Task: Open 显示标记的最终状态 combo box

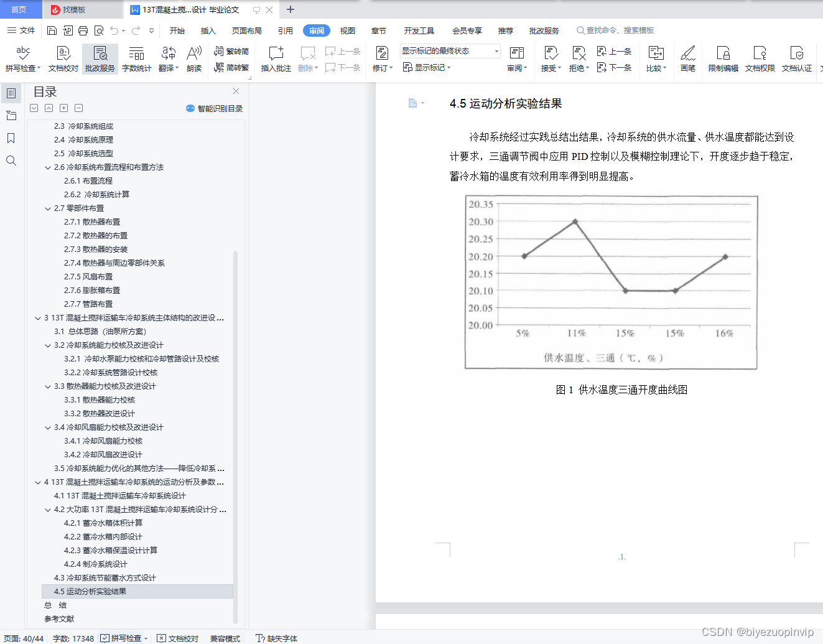Action: (450, 51)
